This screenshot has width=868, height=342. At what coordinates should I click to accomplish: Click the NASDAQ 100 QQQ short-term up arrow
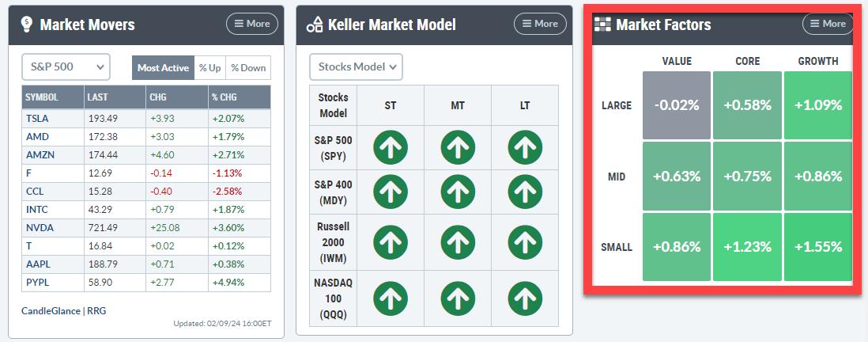pyautogui.click(x=391, y=298)
